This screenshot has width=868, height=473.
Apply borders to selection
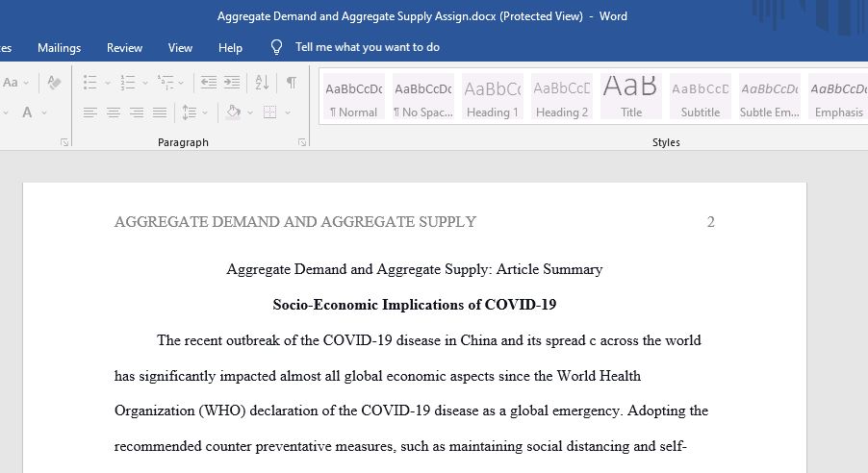pos(270,112)
